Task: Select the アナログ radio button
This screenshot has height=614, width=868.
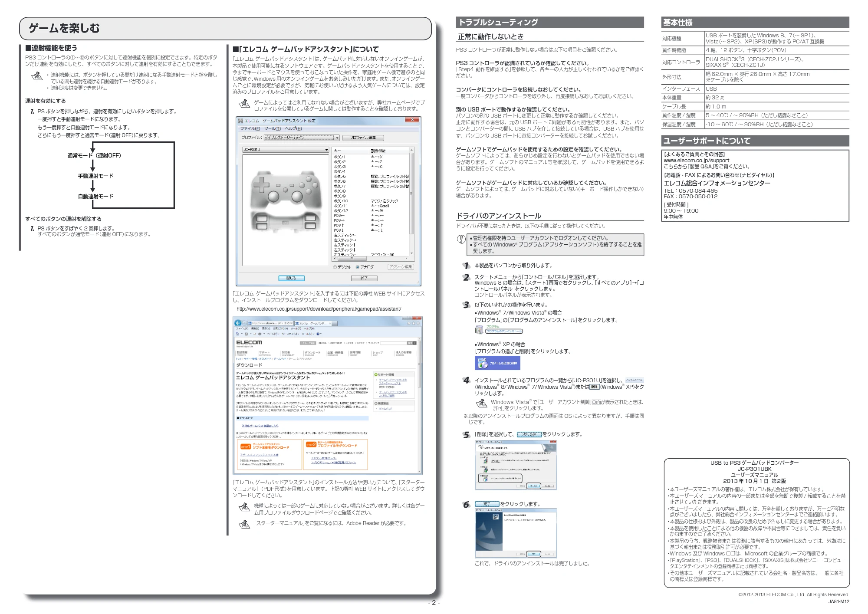Action: point(358,267)
